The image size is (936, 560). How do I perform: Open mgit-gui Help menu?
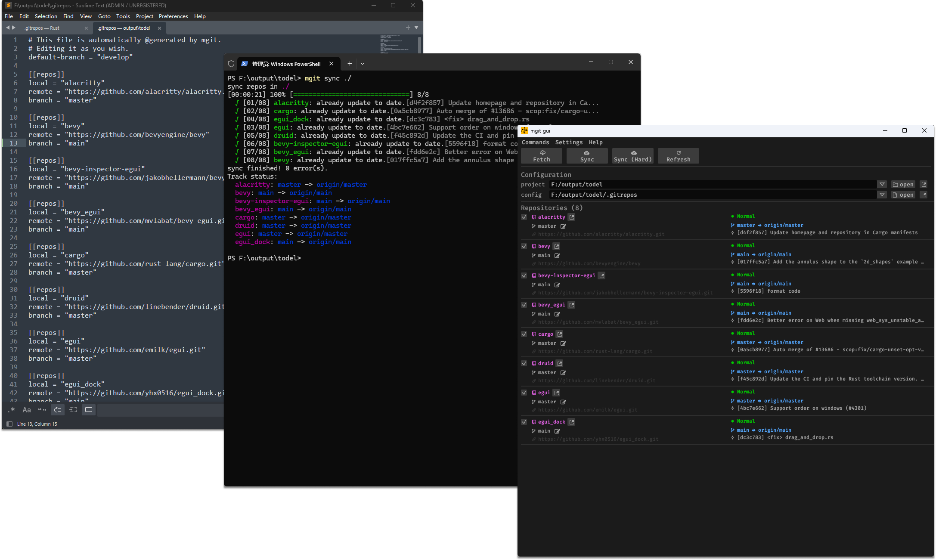[595, 142]
